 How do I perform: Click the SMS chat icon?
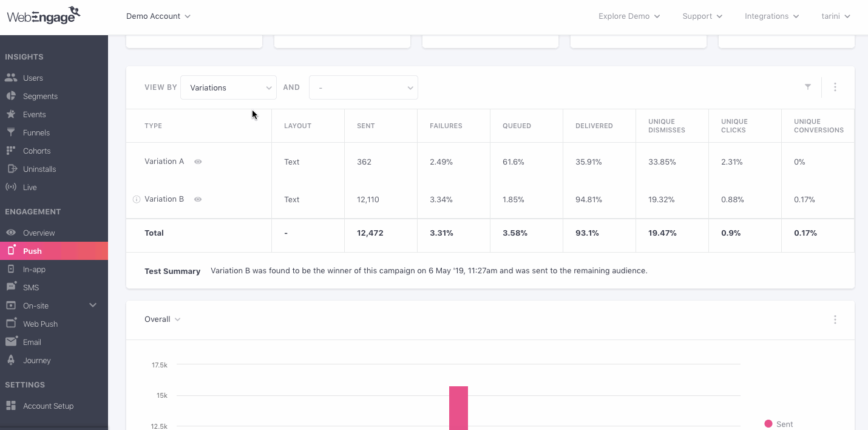click(x=11, y=287)
